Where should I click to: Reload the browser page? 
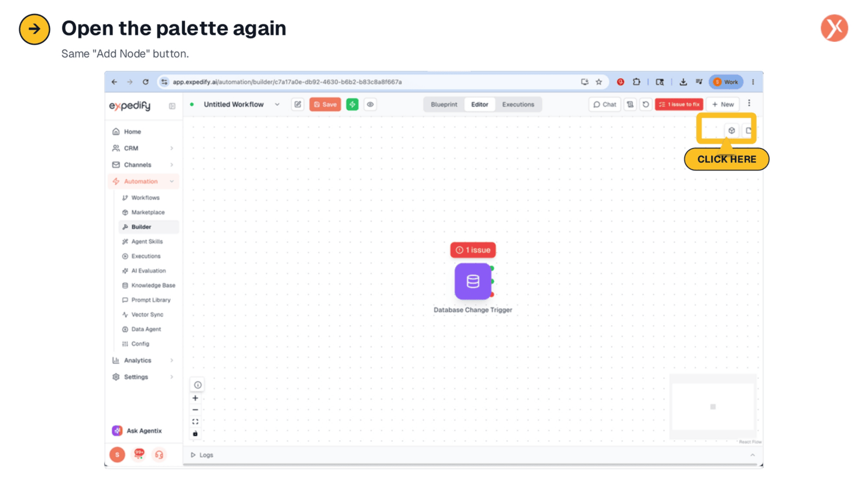coord(145,82)
